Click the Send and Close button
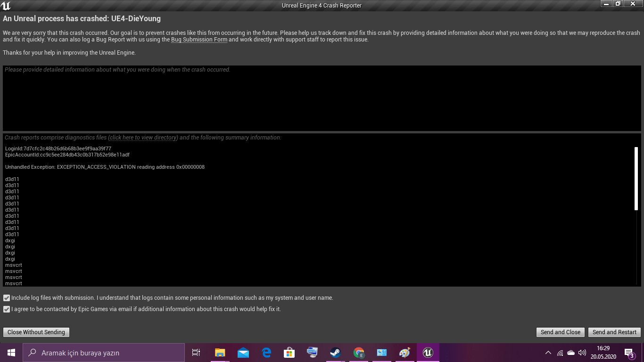644x362 pixels. point(561,332)
